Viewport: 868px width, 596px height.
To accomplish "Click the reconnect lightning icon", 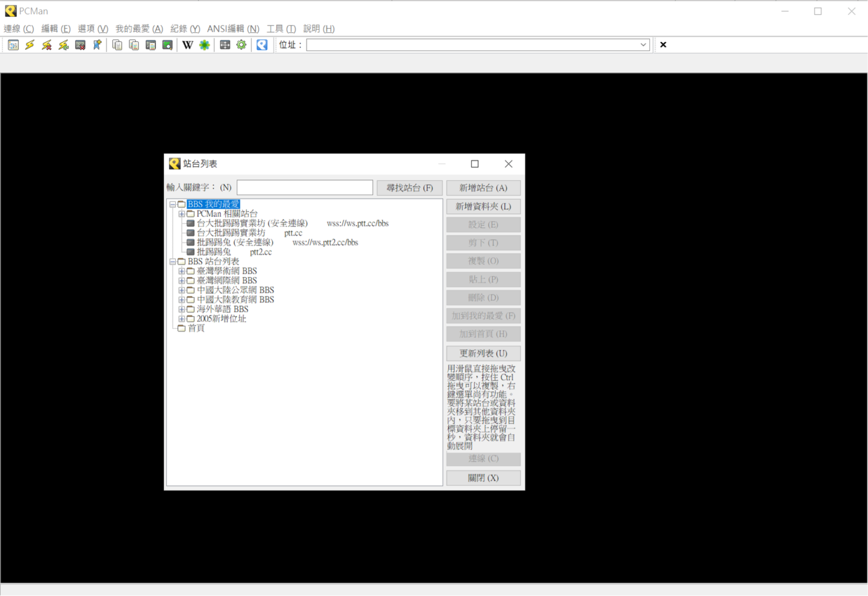I will [x=63, y=45].
